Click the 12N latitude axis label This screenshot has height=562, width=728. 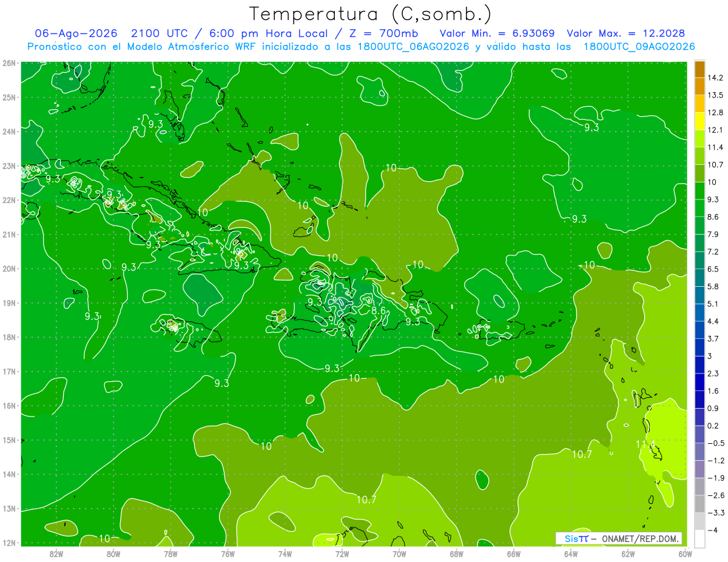pos(8,543)
